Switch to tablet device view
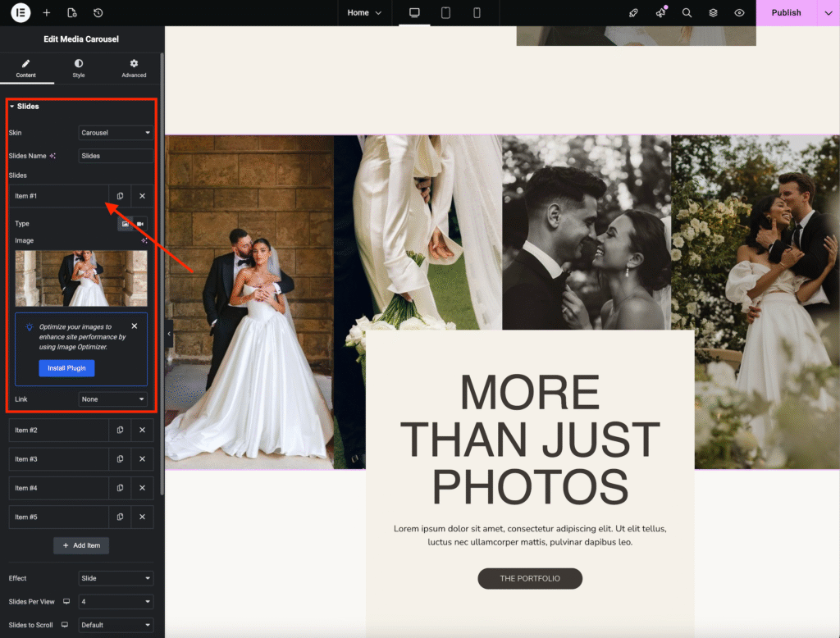 coord(445,13)
